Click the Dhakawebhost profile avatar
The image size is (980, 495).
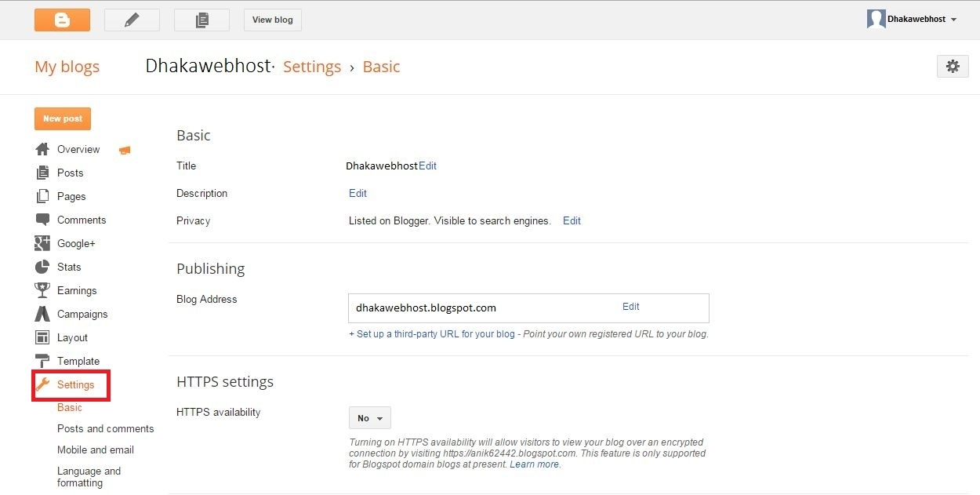[x=876, y=20]
